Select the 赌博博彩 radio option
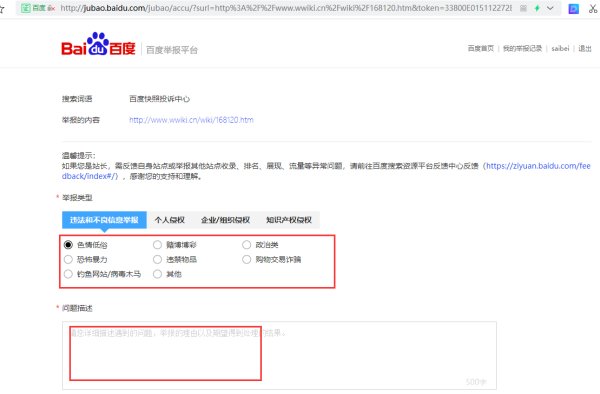 pyautogui.click(x=157, y=244)
